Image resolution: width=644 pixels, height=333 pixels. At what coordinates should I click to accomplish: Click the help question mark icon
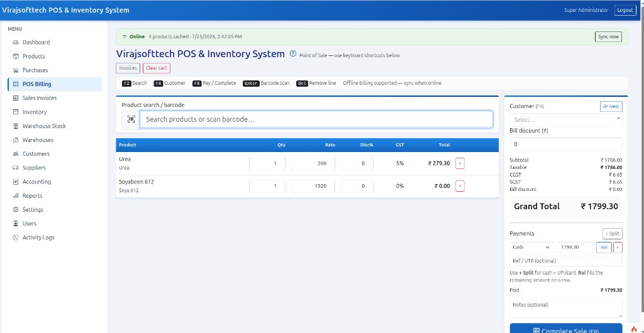tap(293, 54)
